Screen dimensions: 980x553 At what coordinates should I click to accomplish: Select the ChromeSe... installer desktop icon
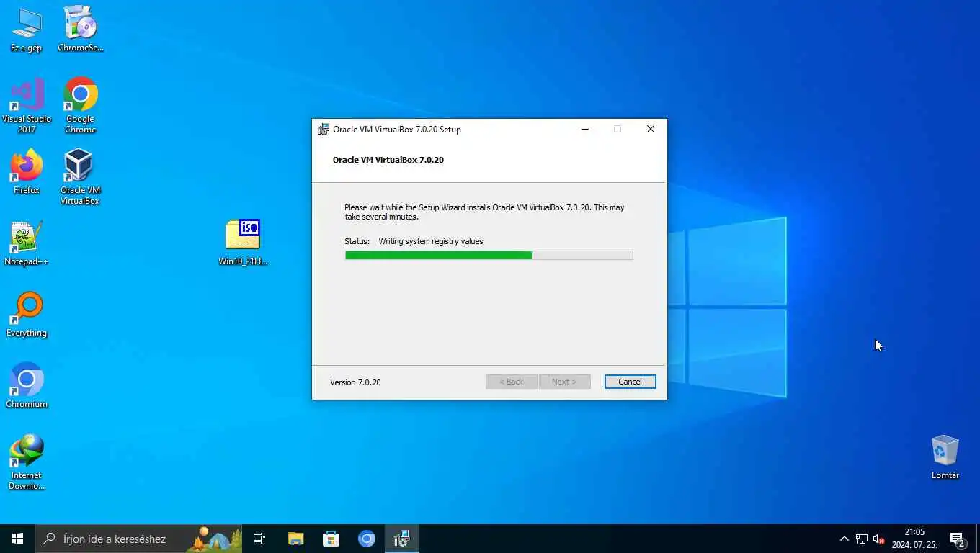80,30
